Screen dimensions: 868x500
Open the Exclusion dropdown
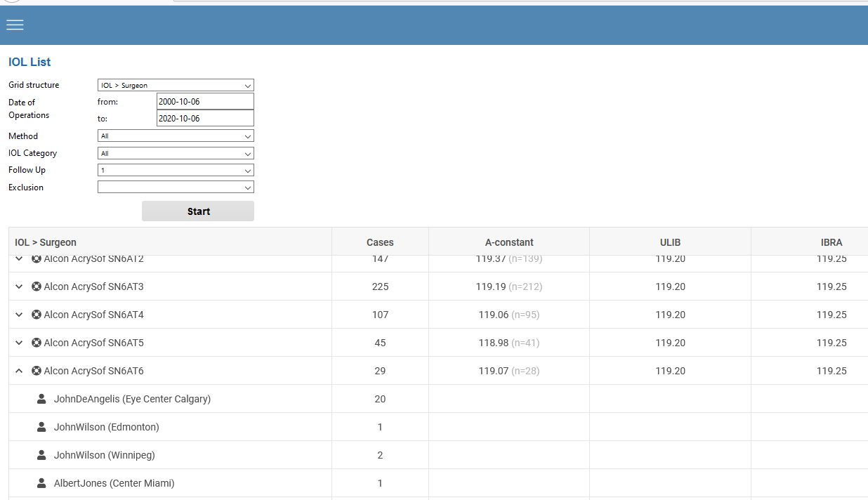(x=176, y=187)
